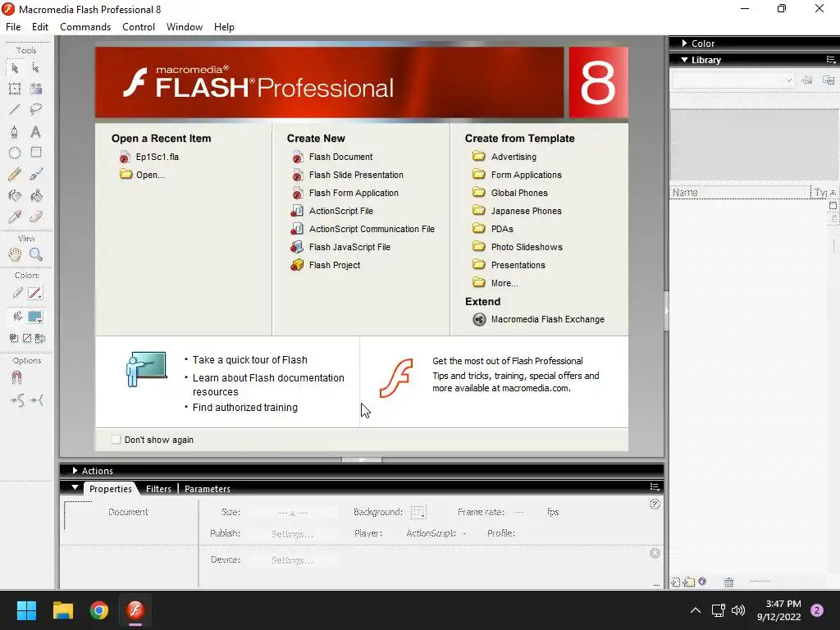The height and width of the screenshot is (630, 840).
Task: Open the Library document dropdown
Action: 733,80
